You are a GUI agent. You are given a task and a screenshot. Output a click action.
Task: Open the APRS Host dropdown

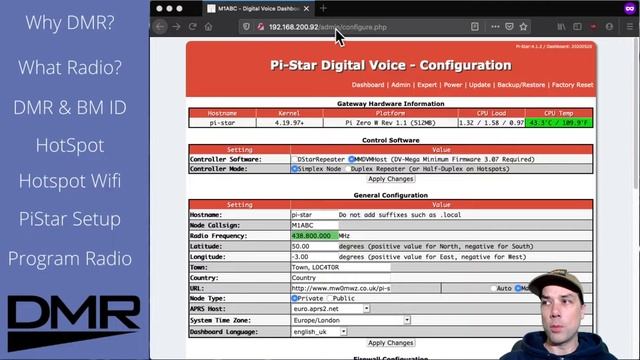331,309
